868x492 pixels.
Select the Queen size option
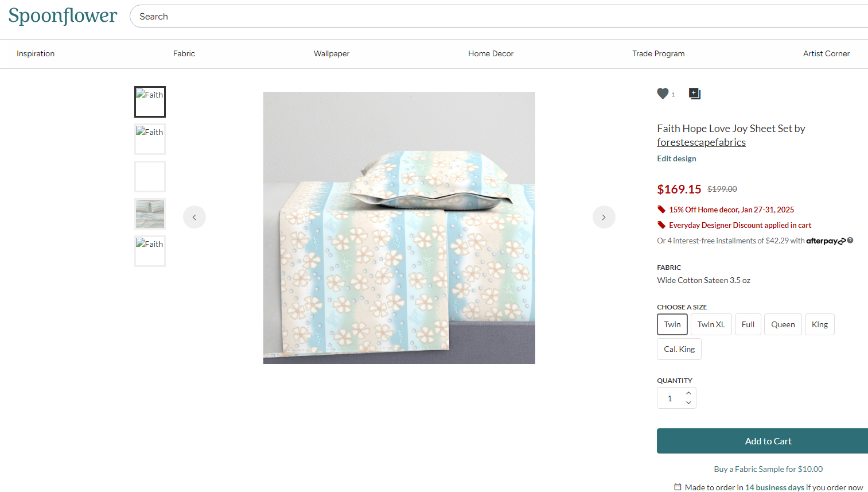[783, 324]
